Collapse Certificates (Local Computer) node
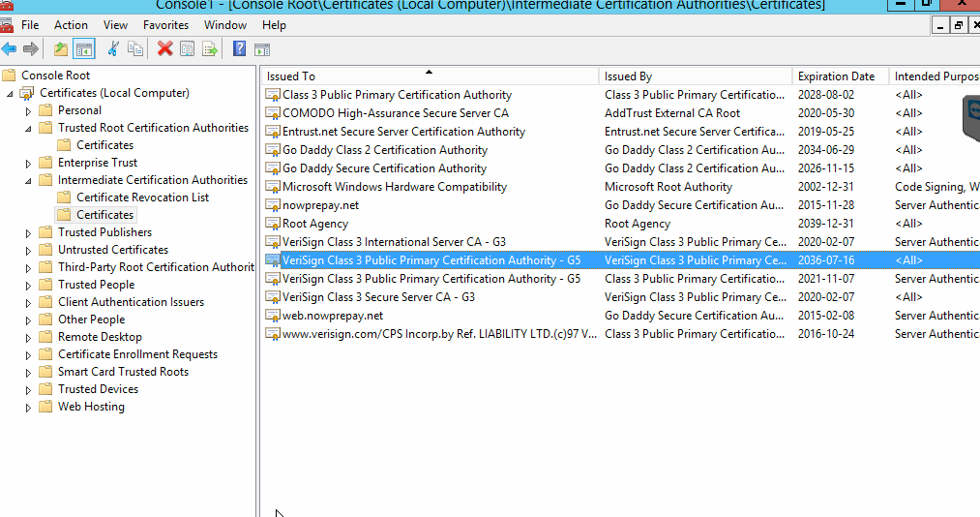 pyautogui.click(x=10, y=94)
